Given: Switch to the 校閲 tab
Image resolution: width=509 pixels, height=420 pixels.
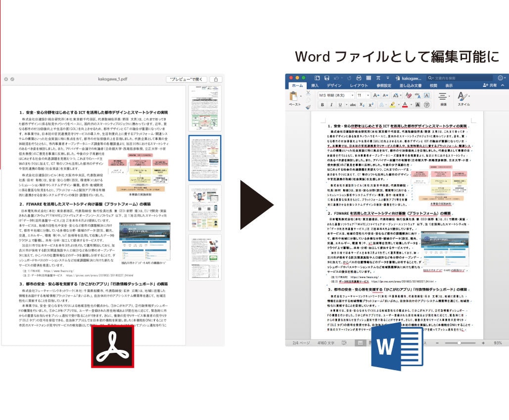Looking at the screenshot, I should [433, 85].
